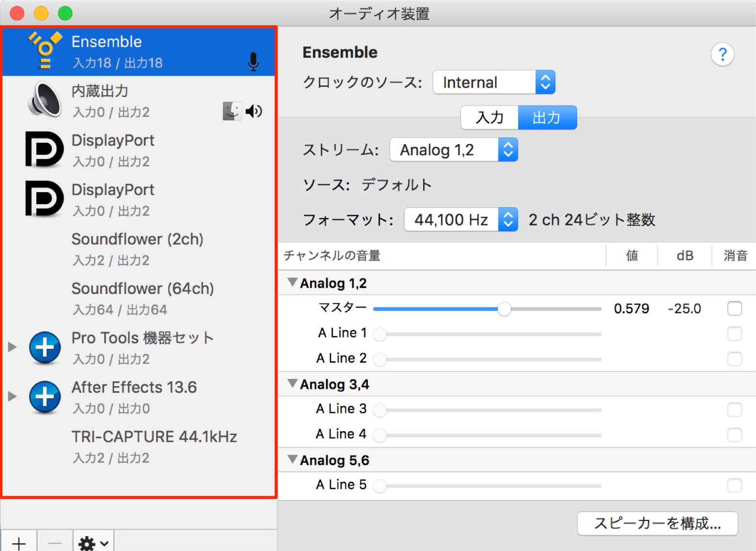This screenshot has width=756, height=551.
Task: Click the dB column header
Action: (x=685, y=256)
